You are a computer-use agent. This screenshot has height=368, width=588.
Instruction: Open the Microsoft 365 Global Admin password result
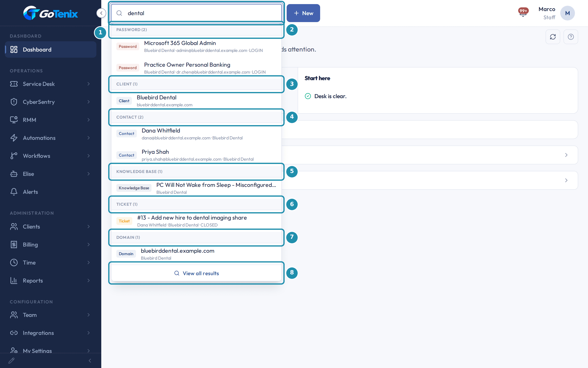click(x=196, y=46)
